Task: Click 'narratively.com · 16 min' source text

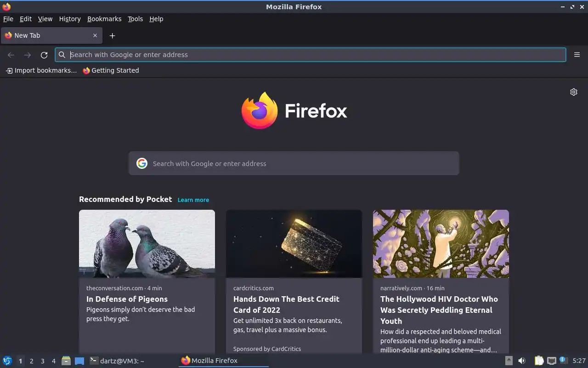Action: (413, 288)
